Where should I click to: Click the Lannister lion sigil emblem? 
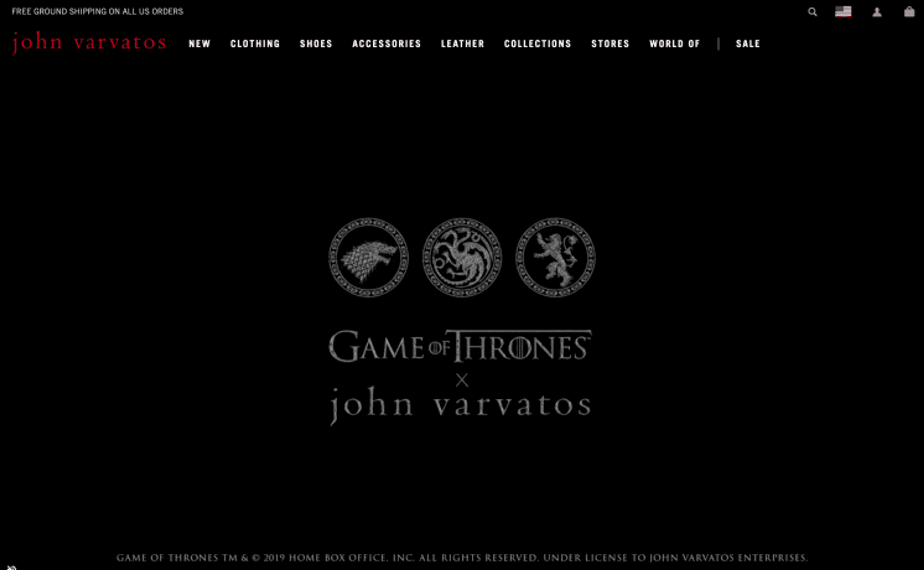pos(555,258)
